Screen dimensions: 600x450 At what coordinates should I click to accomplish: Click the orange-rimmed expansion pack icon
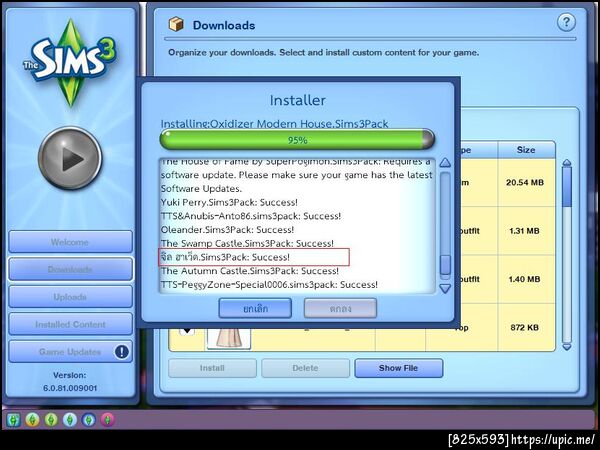[x=33, y=420]
